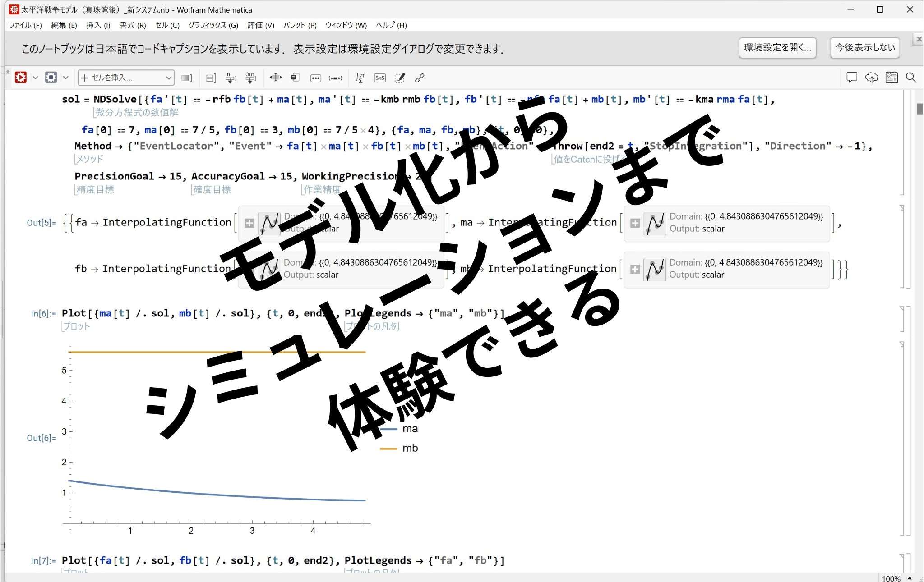This screenshot has height=582, width=924.
Task: Open the セルを挿入 dropdown
Action: [126, 78]
